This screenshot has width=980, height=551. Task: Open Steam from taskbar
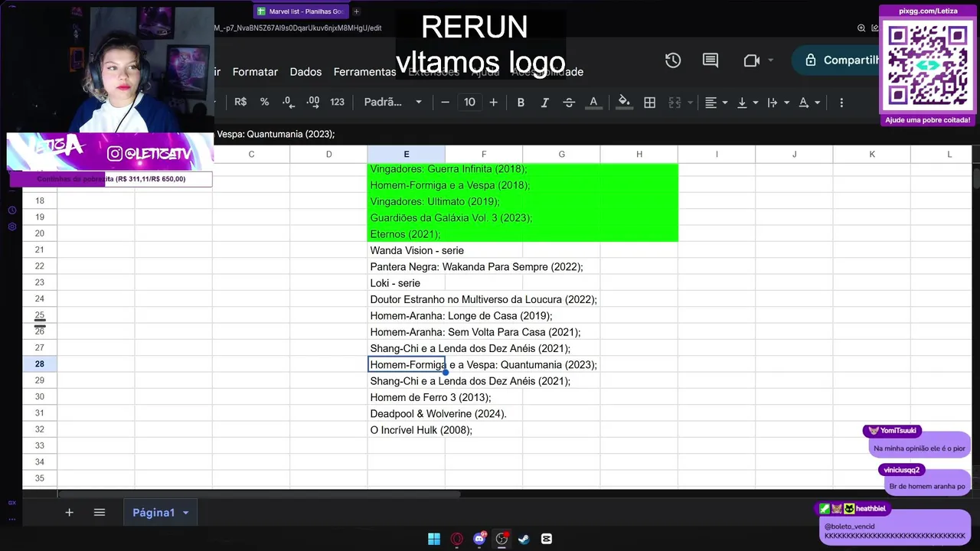pyautogui.click(x=524, y=539)
